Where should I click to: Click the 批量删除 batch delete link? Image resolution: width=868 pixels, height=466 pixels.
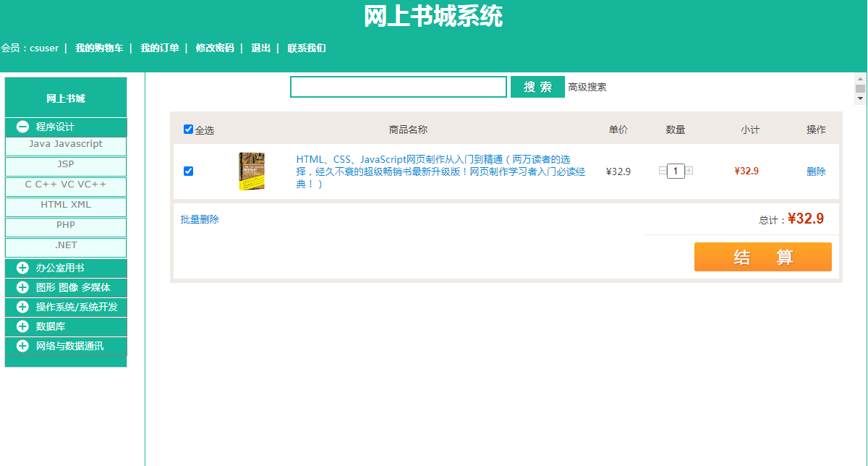[x=200, y=219]
